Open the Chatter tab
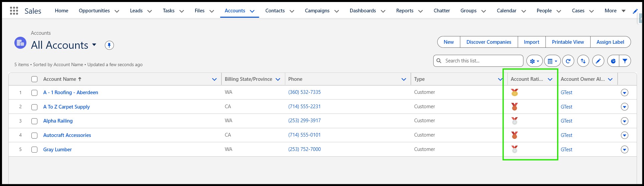 (442, 11)
